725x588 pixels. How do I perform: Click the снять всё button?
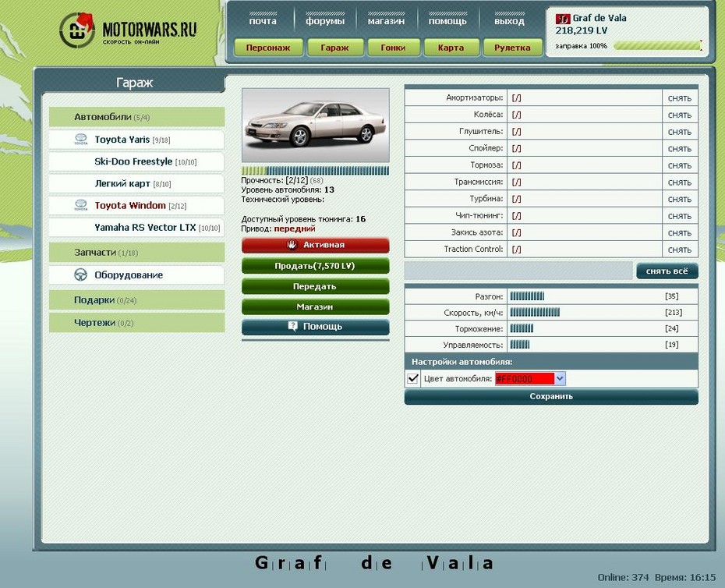(x=667, y=271)
